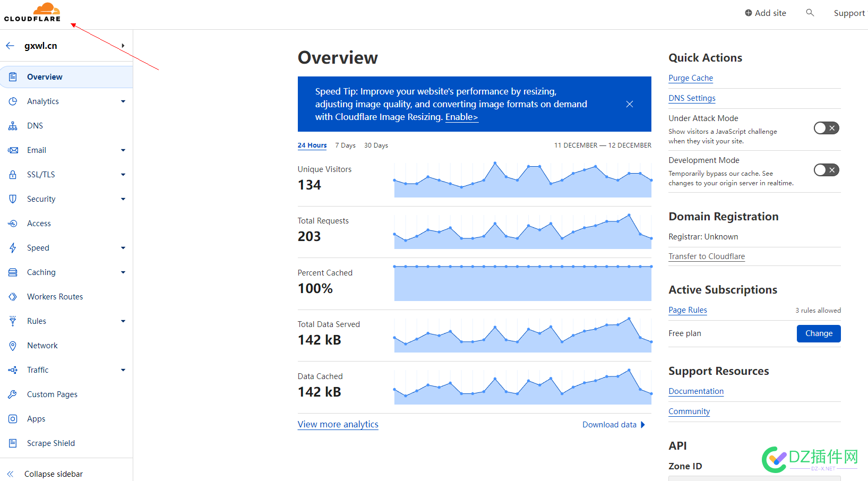Viewport: 868px width, 481px height.
Task: Click the Apps icon in sidebar
Action: (x=13, y=419)
